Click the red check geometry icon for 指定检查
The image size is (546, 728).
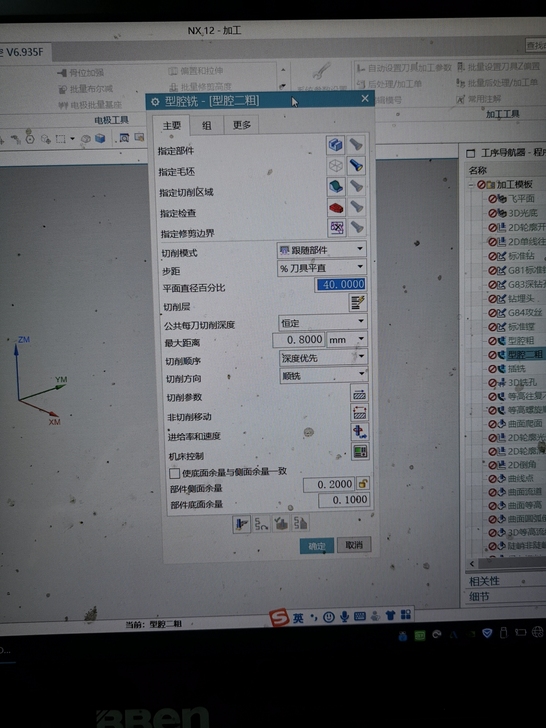coord(337,207)
